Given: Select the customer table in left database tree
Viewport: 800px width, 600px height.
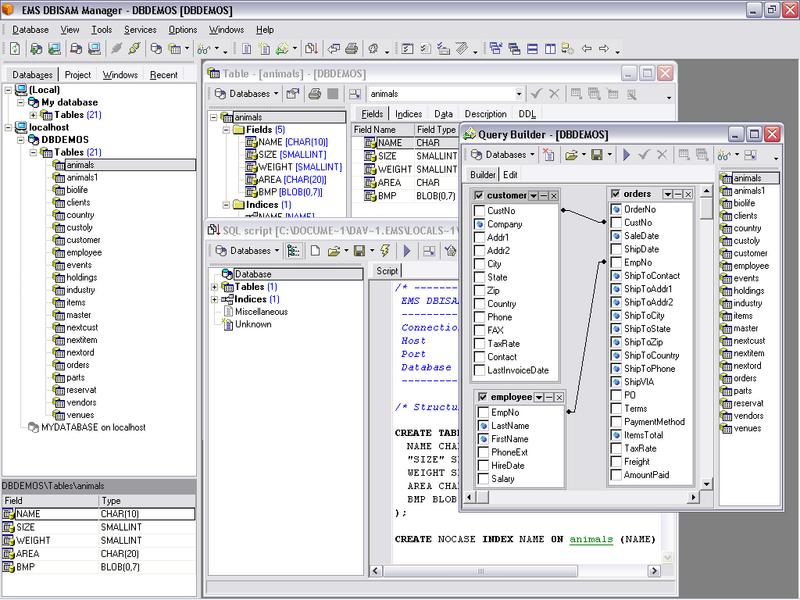Looking at the screenshot, I should (83, 240).
